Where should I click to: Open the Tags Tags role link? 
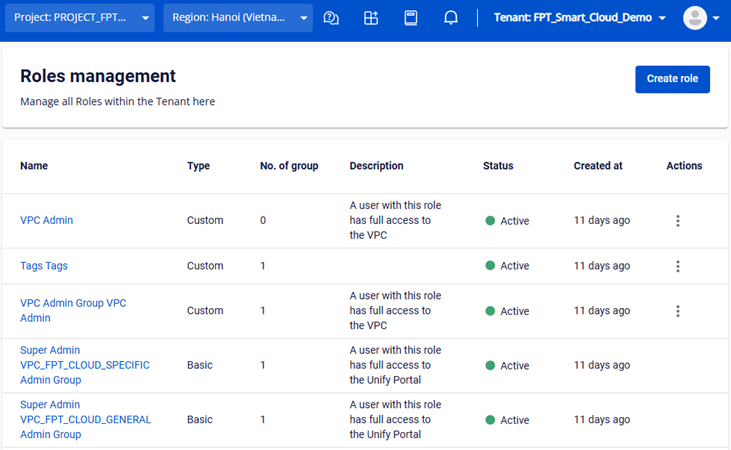(44, 266)
